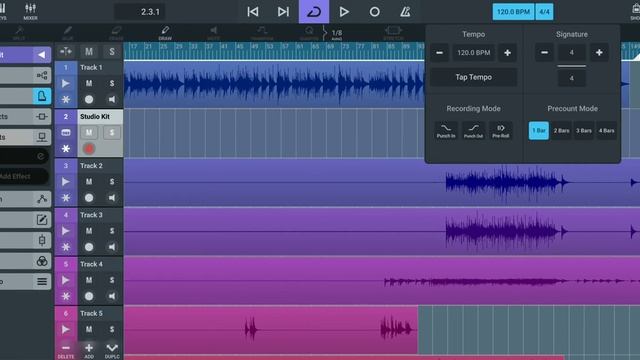
Task: Delete the track with the Delete button
Action: pyautogui.click(x=66, y=350)
